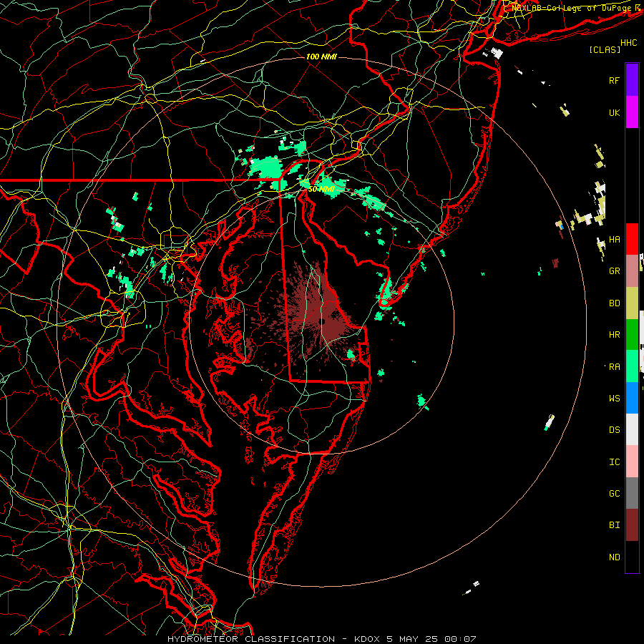
Task: Select the khaki BD legend swatch
Action: coord(632,303)
